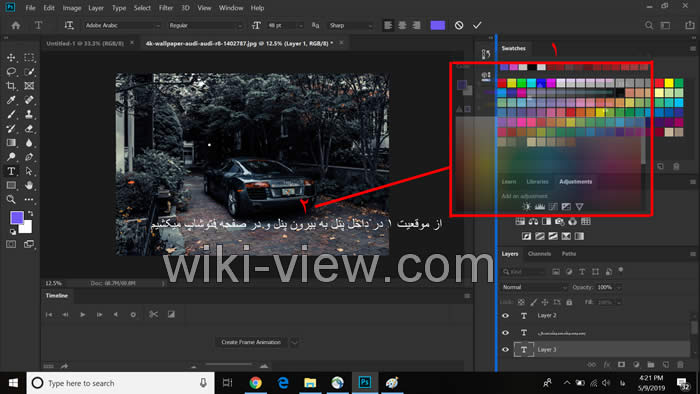Viewport: 700px width, 394px height.
Task: Select the Rectangular Marquee tool
Action: [x=29, y=58]
